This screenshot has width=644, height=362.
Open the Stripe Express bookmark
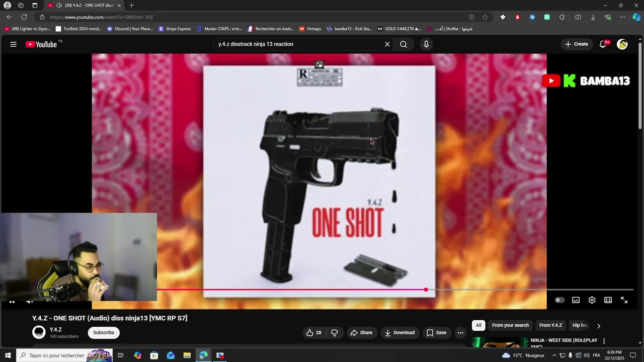click(x=175, y=29)
